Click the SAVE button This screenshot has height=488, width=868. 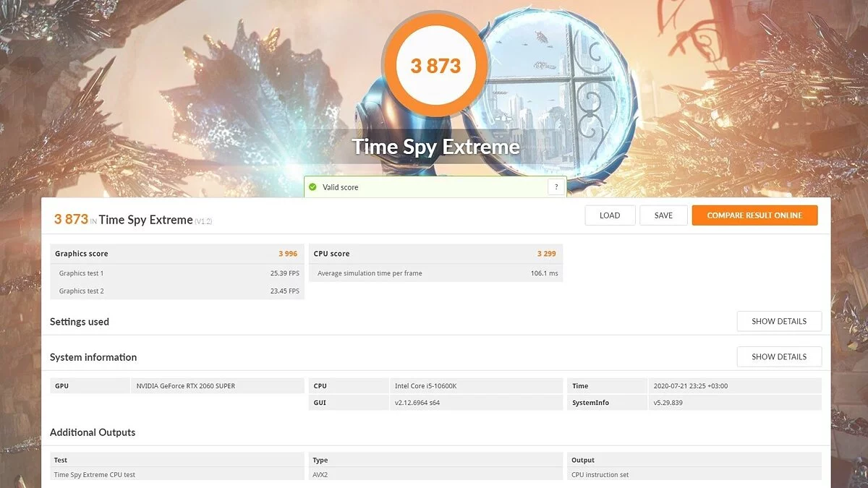[x=663, y=215]
